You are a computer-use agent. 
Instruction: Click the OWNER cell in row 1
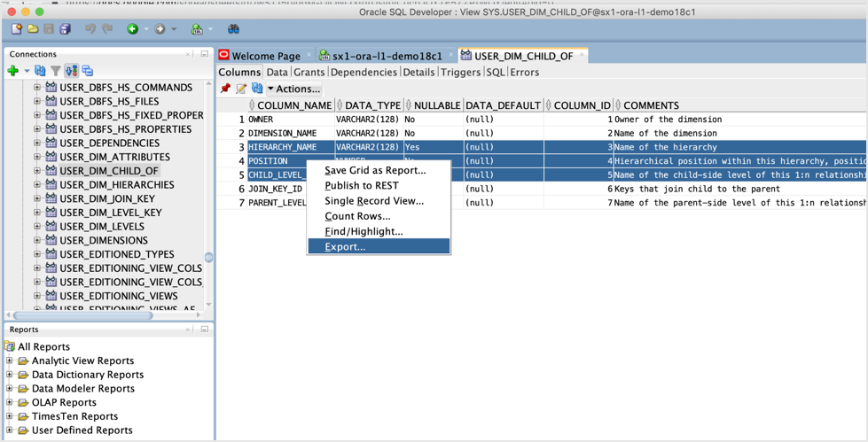pos(291,120)
